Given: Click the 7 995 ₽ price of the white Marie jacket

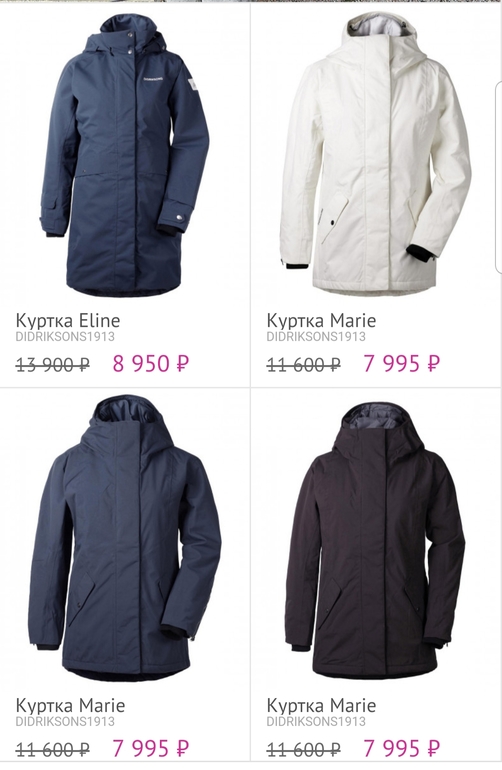Looking at the screenshot, I should [402, 364].
